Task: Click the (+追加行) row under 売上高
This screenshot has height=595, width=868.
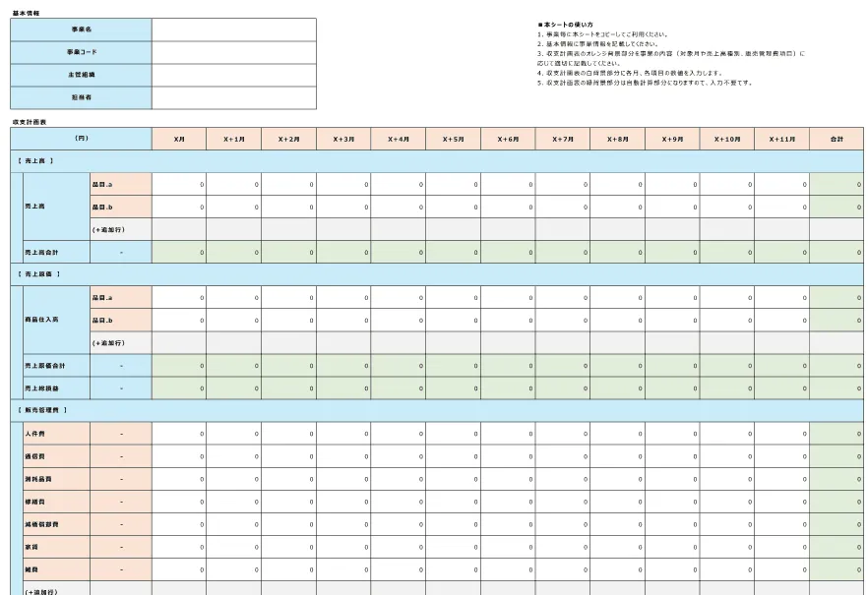Action: [x=118, y=231]
